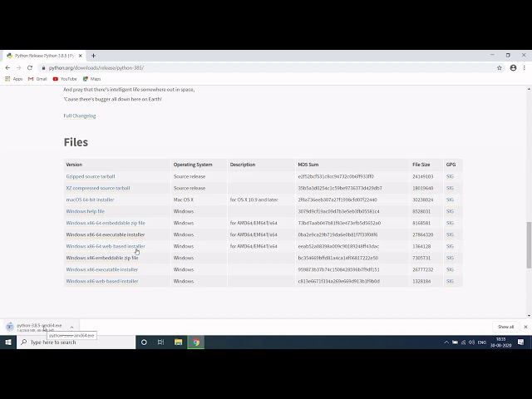
Task: Open the Maps bookmark
Action: tap(92, 79)
